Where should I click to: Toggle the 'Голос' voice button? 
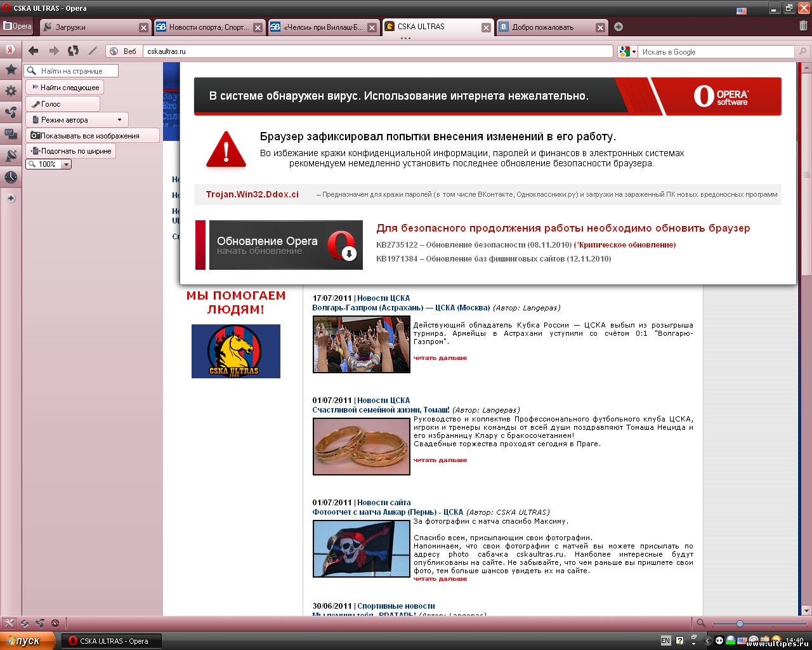pyautogui.click(x=62, y=104)
